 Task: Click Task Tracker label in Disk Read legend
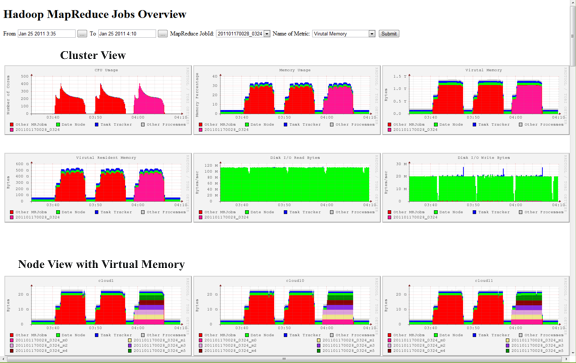click(305, 212)
